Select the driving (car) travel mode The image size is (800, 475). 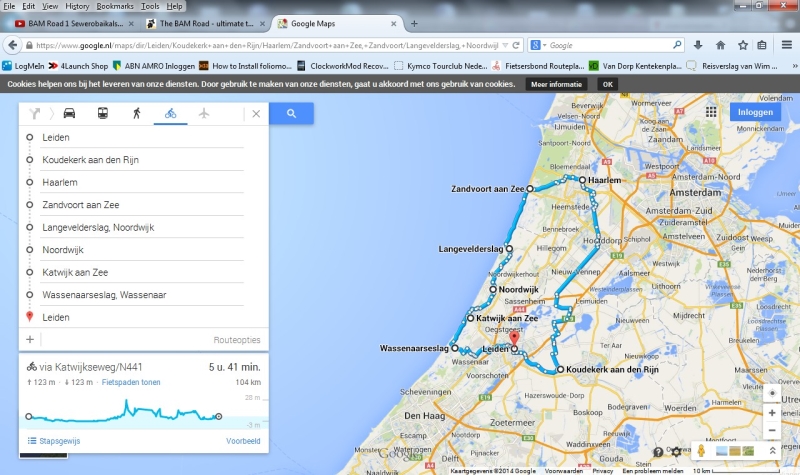tap(69, 113)
